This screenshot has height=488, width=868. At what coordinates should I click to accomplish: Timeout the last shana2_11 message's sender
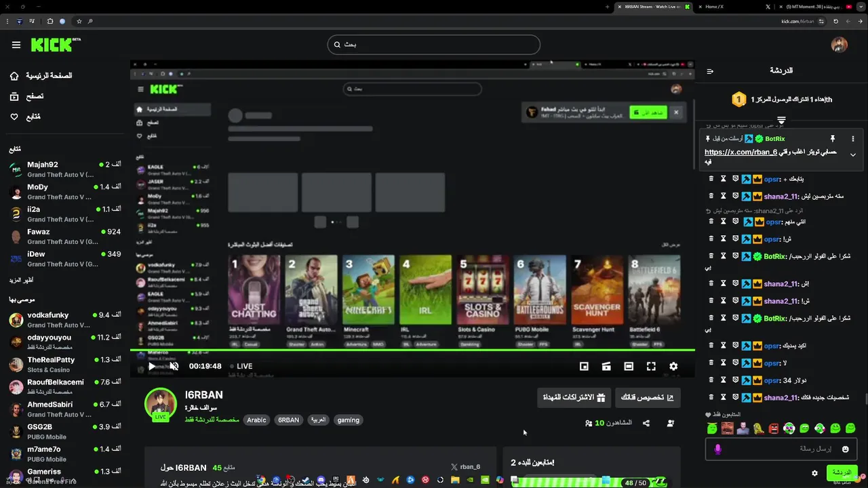pos(723,398)
